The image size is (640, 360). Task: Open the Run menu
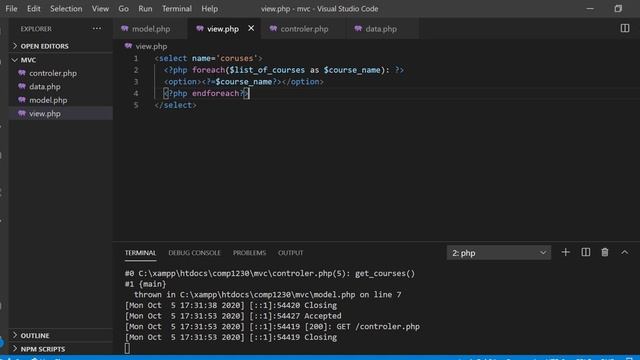[145, 9]
